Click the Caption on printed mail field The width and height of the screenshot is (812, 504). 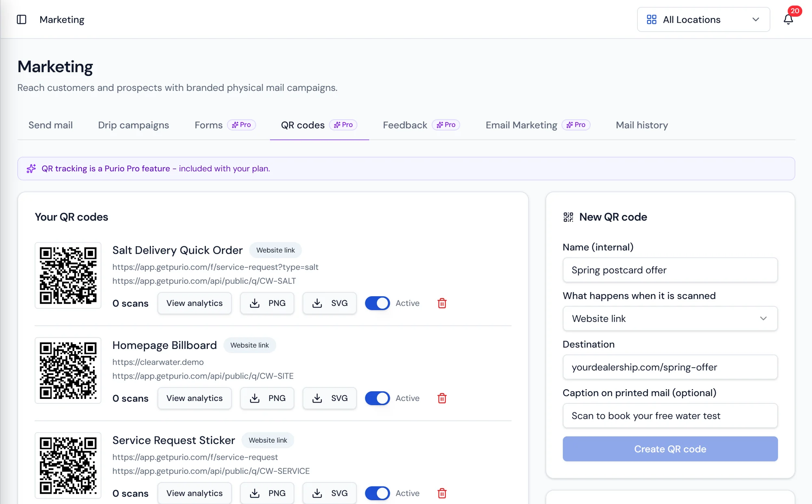[x=670, y=416]
